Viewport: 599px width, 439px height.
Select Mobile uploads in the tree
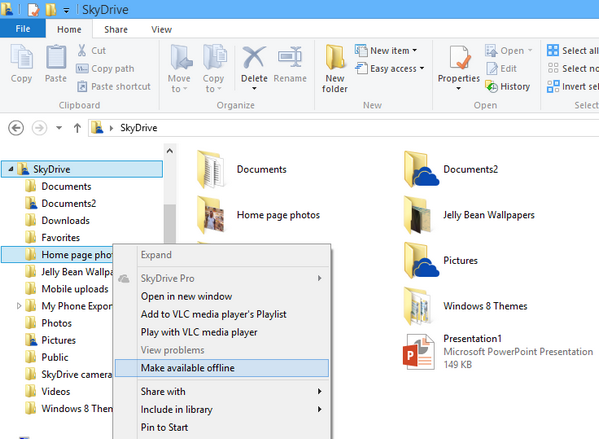point(75,289)
